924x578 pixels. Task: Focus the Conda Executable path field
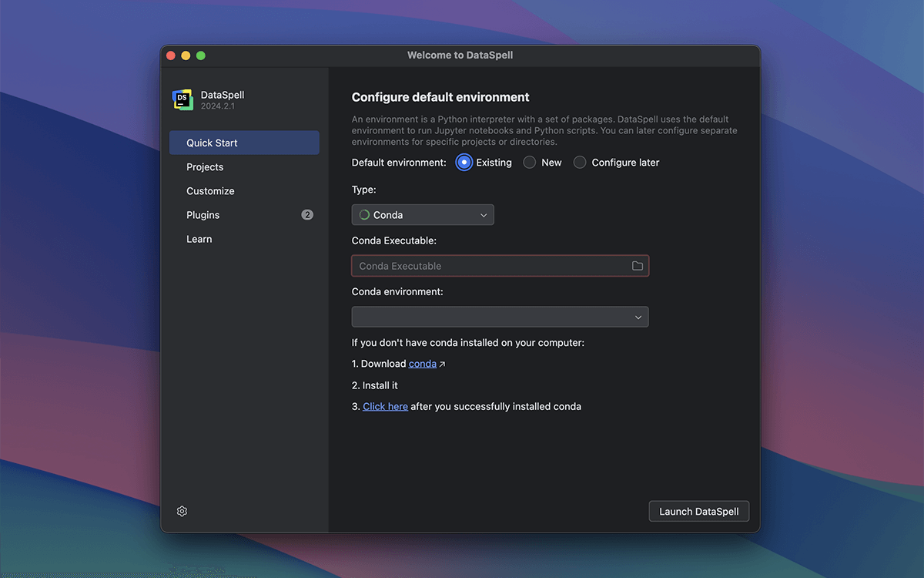(x=500, y=266)
